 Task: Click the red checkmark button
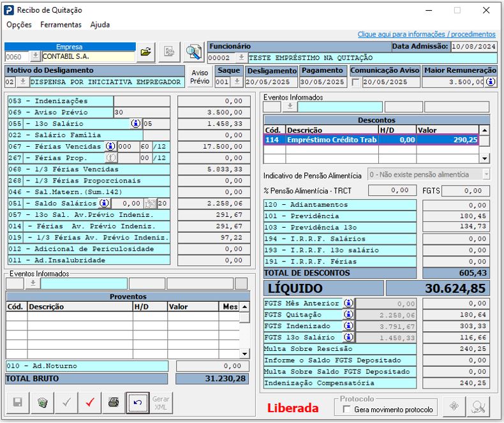90,403
